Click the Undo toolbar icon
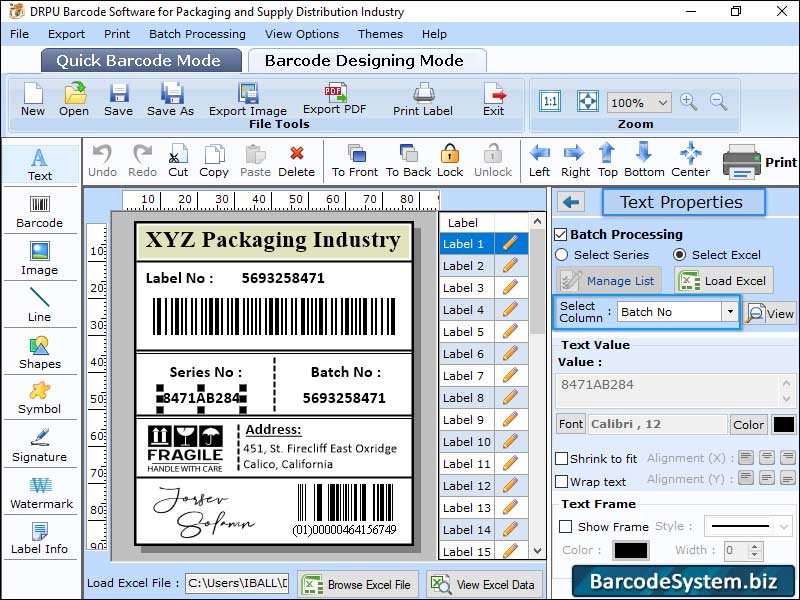800x600 pixels. 103,161
